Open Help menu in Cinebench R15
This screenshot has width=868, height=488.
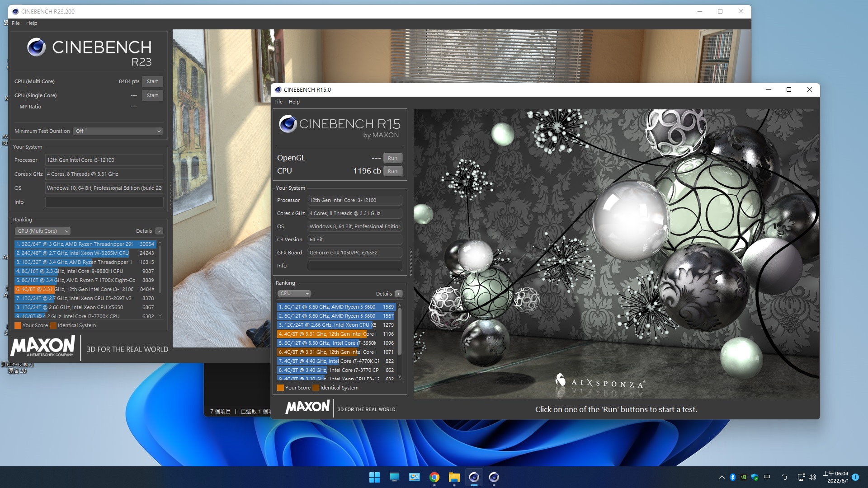(x=294, y=102)
